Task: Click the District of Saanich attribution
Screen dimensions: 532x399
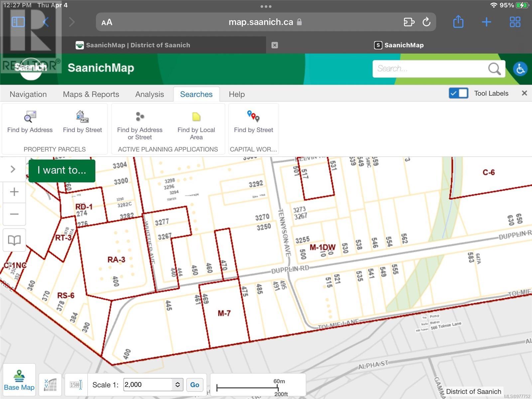Action: click(473, 391)
